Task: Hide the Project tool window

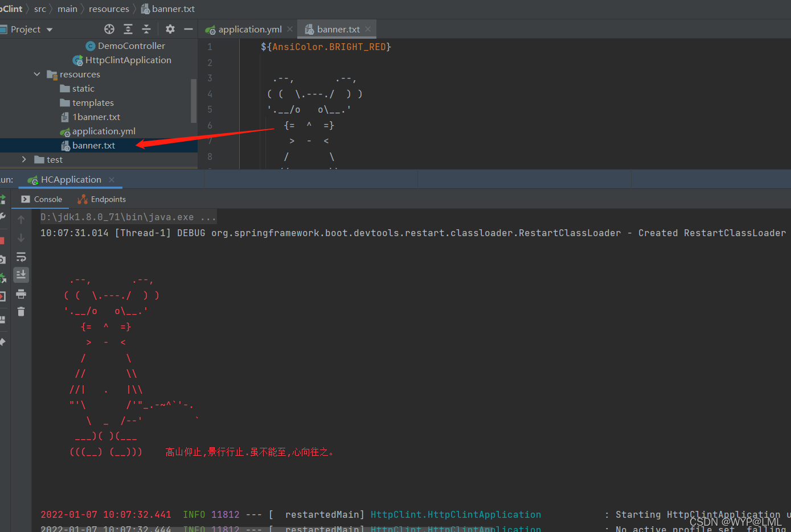Action: [188, 29]
